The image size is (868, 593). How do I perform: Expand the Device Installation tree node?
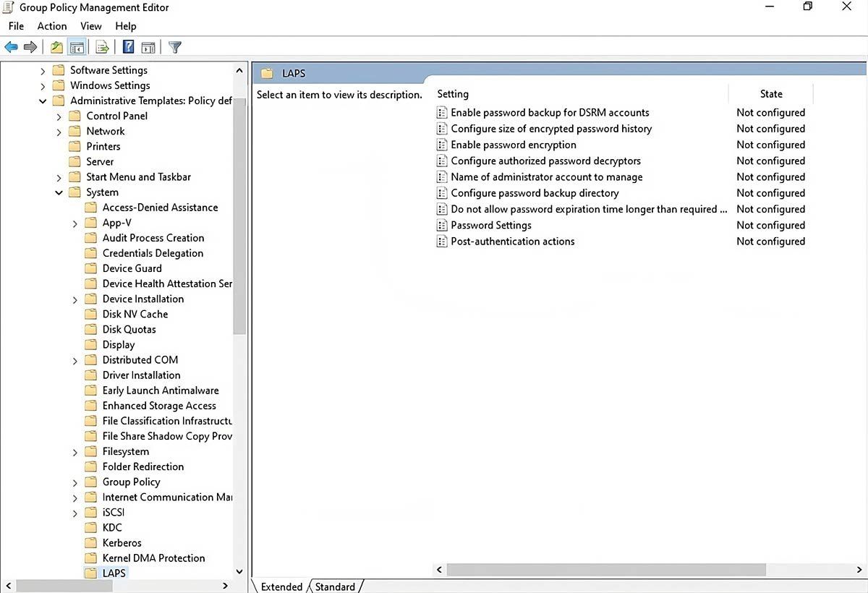coord(75,299)
